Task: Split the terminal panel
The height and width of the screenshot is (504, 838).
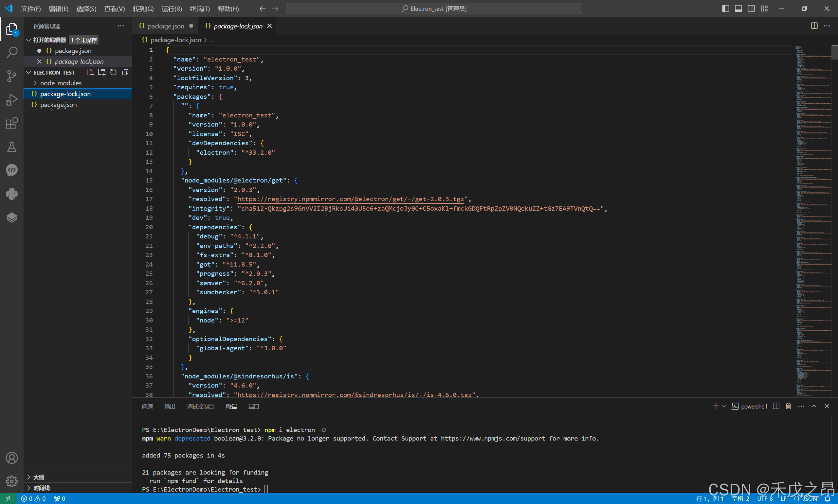Action: pos(776,406)
